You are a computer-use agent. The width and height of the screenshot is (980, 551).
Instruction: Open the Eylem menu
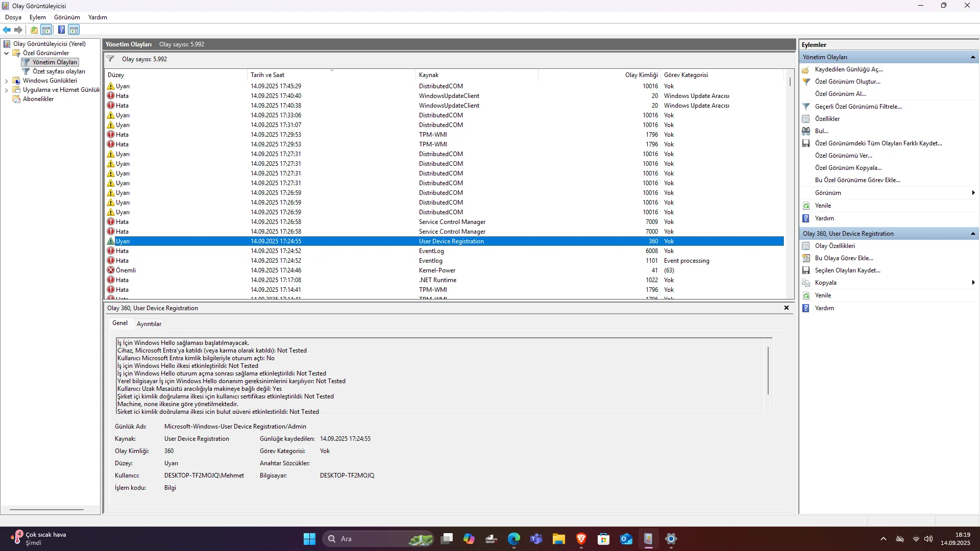pyautogui.click(x=37, y=17)
